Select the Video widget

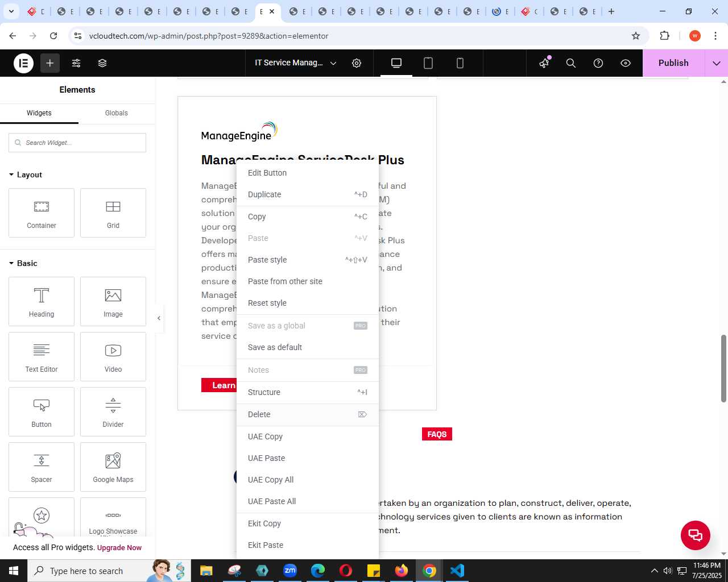pyautogui.click(x=113, y=357)
